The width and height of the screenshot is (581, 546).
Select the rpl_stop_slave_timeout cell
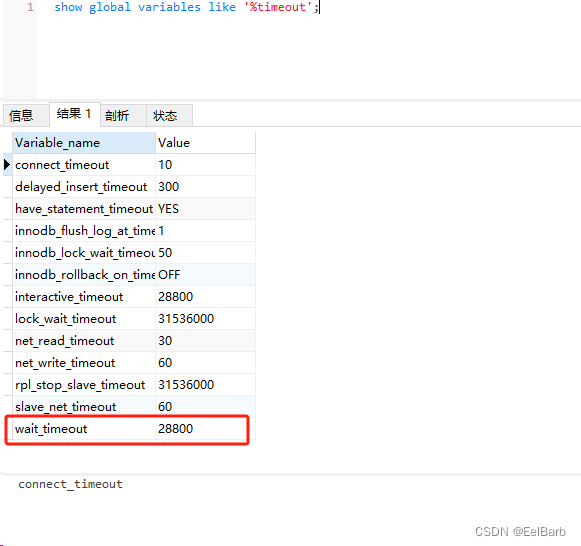click(x=84, y=385)
